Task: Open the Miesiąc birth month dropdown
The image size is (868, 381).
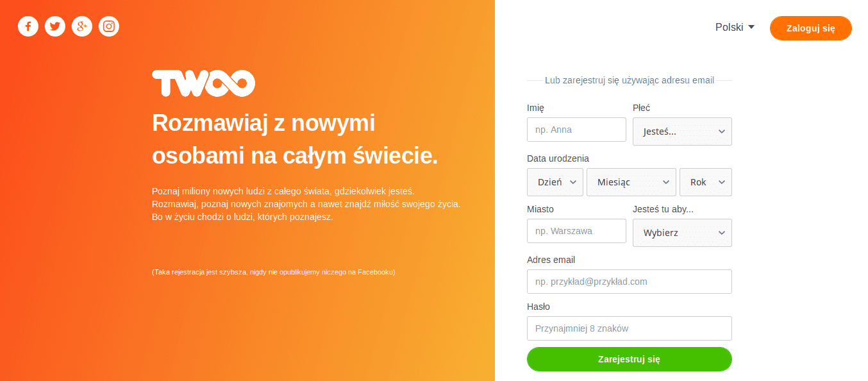Action: [x=631, y=182]
